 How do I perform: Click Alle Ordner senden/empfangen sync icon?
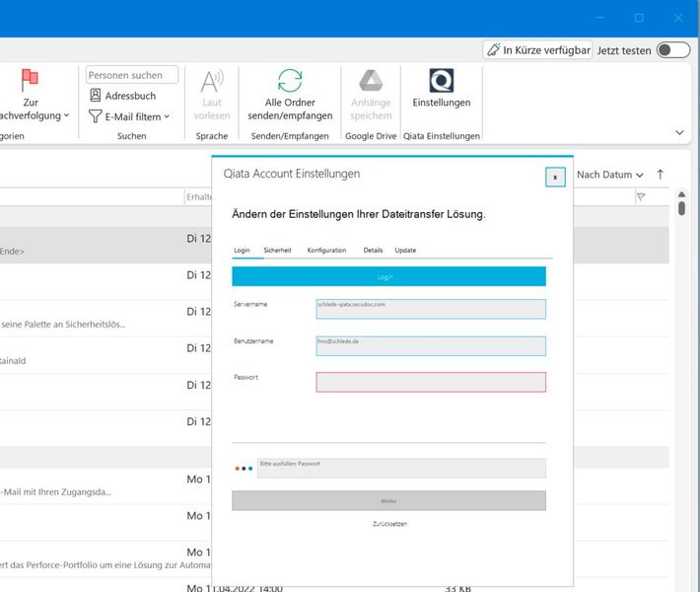(x=290, y=81)
